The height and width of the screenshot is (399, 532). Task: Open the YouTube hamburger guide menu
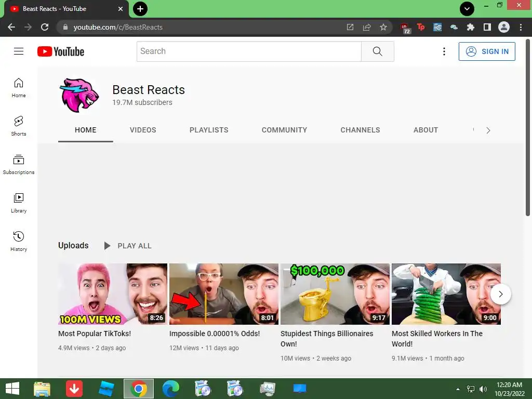19,51
